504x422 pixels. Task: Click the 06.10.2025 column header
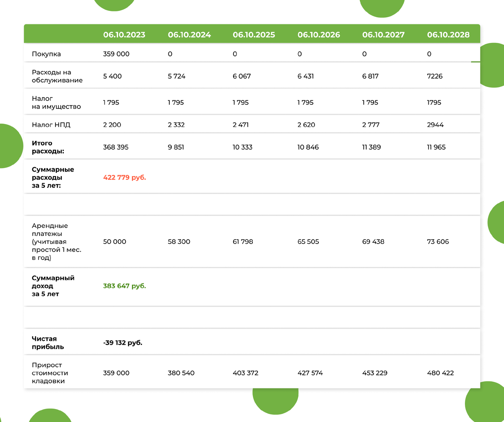[254, 35]
